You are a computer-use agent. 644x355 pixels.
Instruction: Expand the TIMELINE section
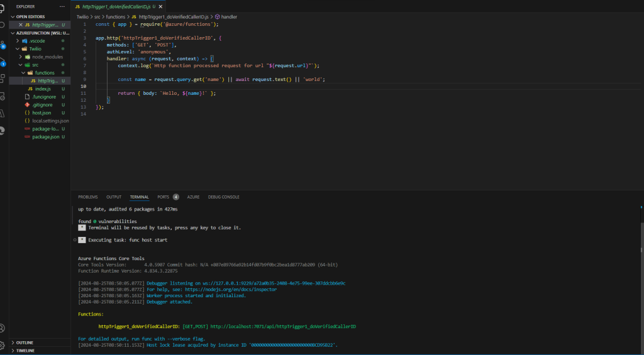(25, 350)
